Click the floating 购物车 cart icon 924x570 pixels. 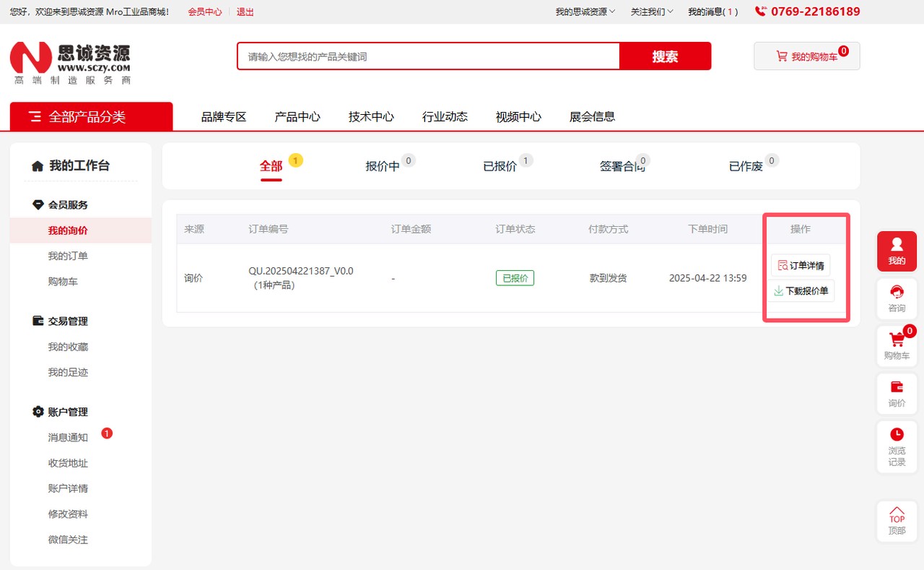(x=897, y=345)
